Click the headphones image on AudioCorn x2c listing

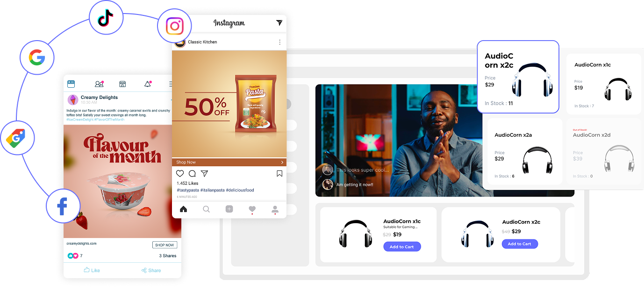click(477, 233)
